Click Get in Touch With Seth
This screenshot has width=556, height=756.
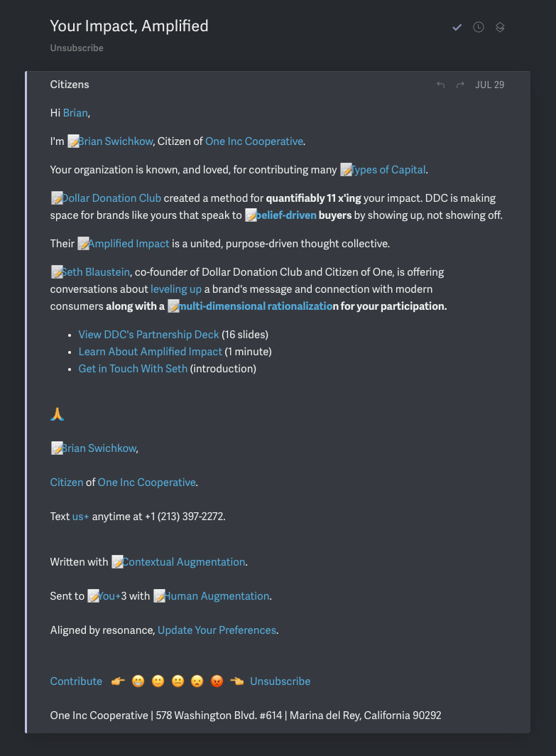133,369
